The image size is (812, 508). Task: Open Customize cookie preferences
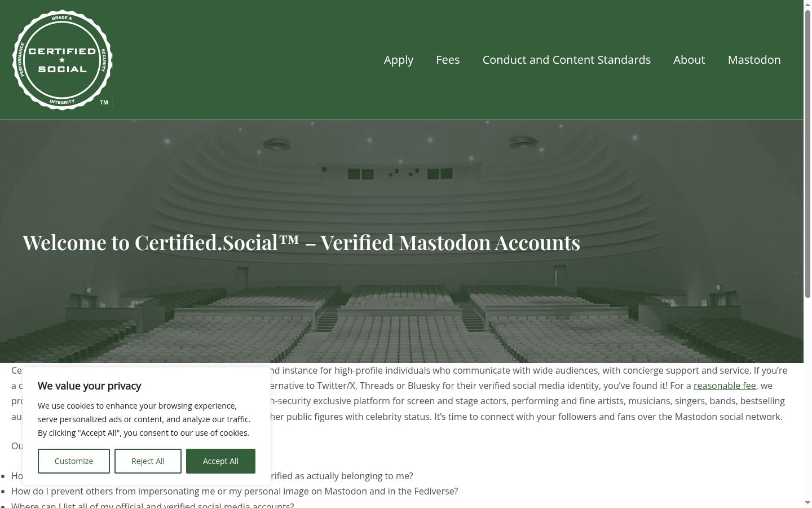74,461
